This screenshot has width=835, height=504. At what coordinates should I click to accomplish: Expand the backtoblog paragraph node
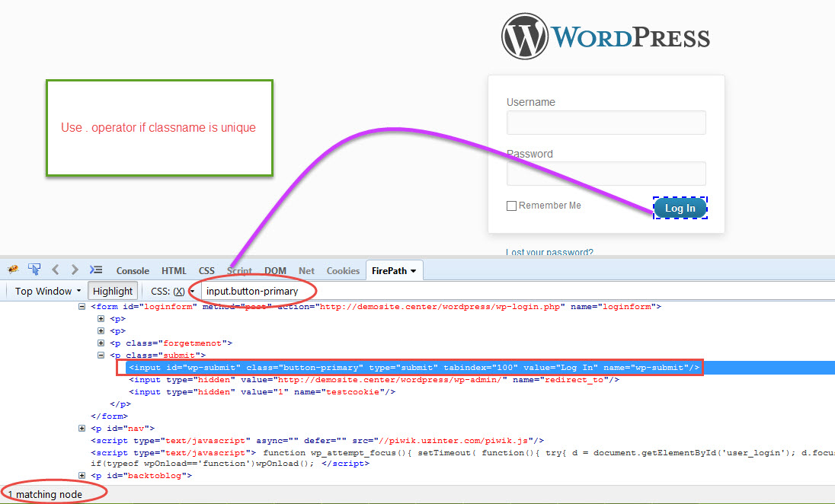82,476
